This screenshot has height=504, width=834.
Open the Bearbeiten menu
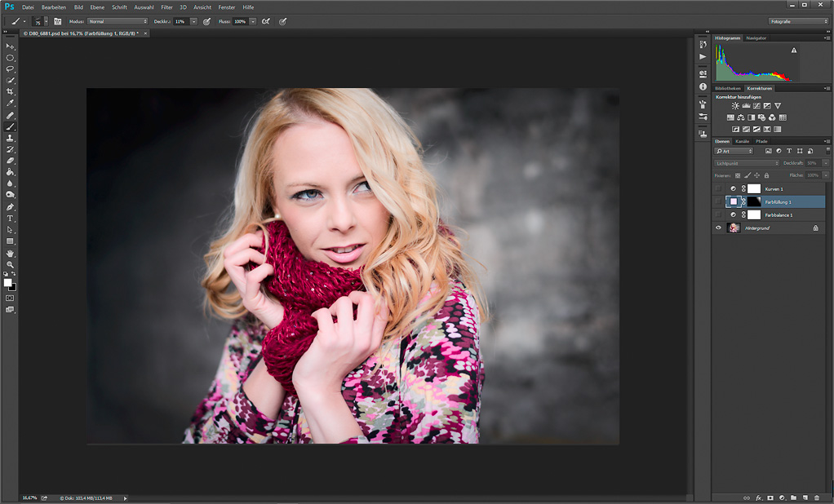[54, 7]
